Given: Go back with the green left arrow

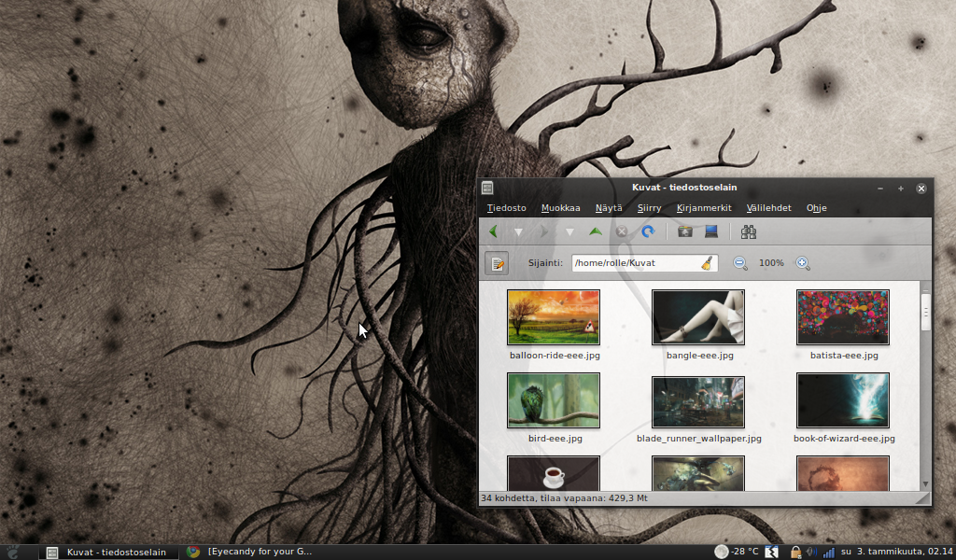Looking at the screenshot, I should pyautogui.click(x=493, y=231).
